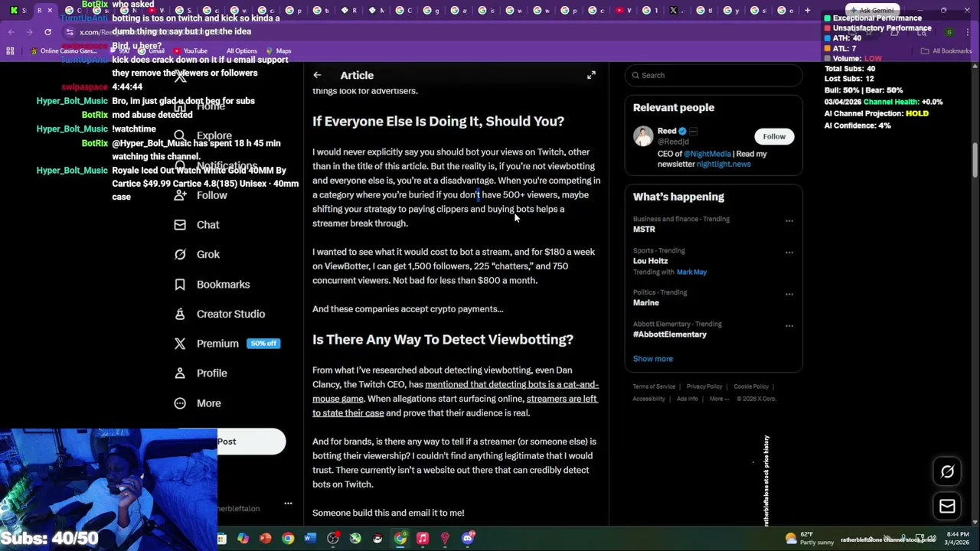
Task: Open the MSTR trending topic
Action: (x=644, y=229)
